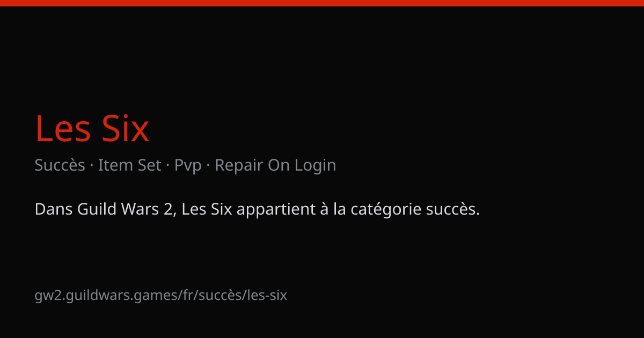
Task: Select the "Succès" tag in the subtitle
Action: point(60,165)
